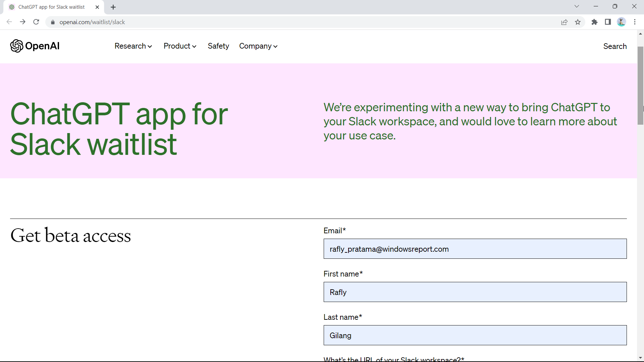Viewport: 644px width, 362px height.
Task: Click the profile avatar icon
Action: click(622, 22)
